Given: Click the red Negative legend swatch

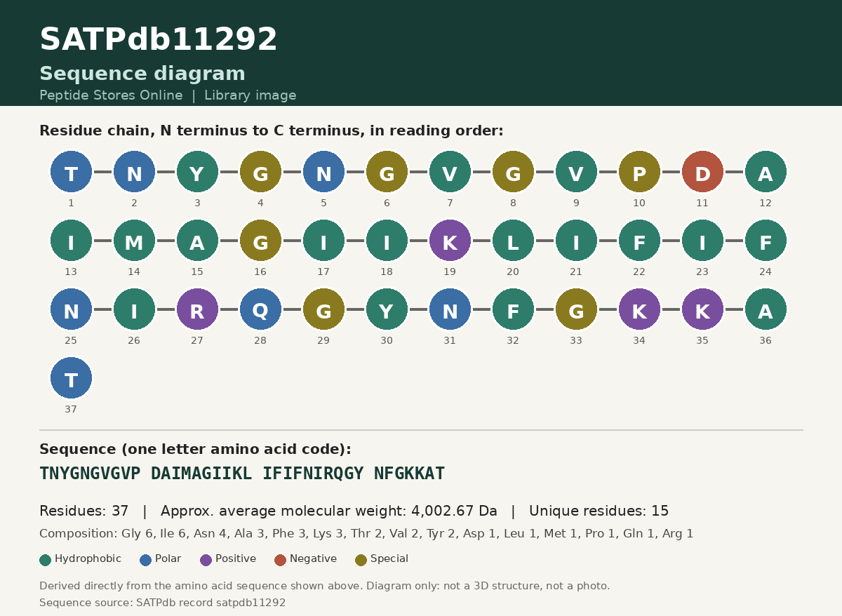Looking at the screenshot, I should coord(281,560).
